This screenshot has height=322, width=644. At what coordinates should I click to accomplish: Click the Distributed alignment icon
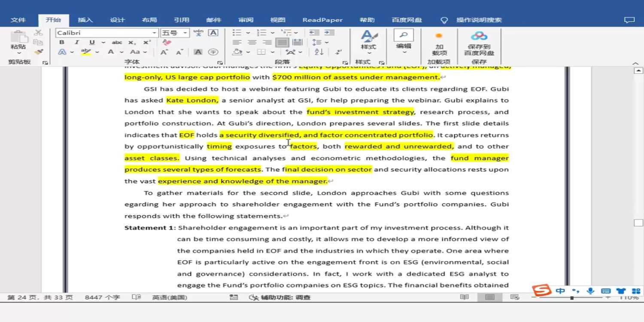tap(297, 43)
